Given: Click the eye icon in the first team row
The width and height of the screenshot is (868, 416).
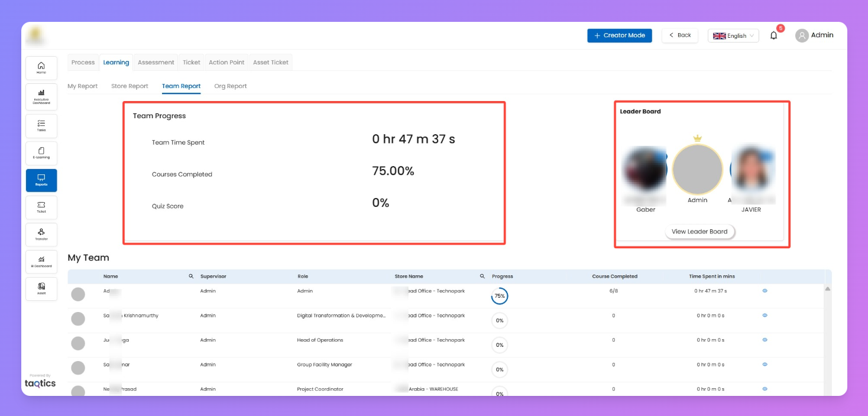Looking at the screenshot, I should click(x=765, y=291).
